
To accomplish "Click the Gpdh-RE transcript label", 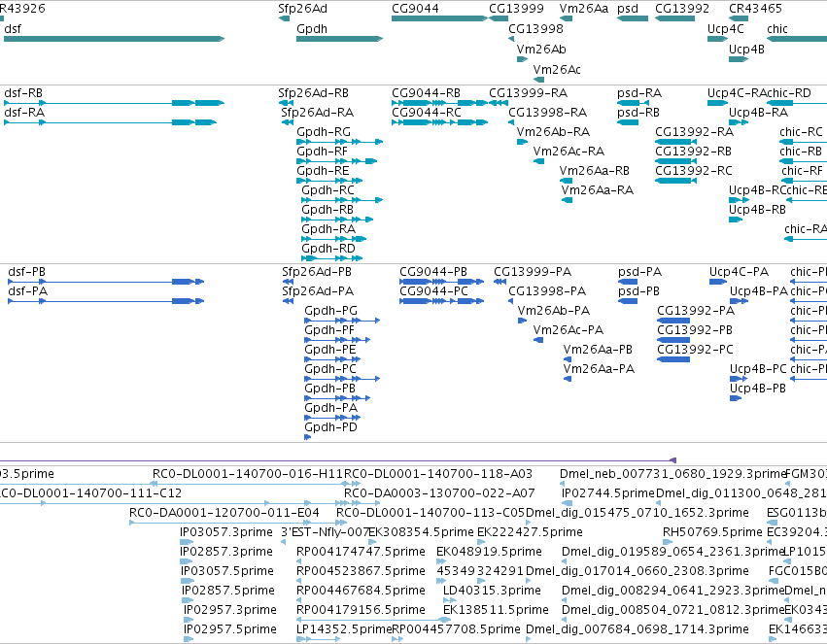I will [323, 171].
